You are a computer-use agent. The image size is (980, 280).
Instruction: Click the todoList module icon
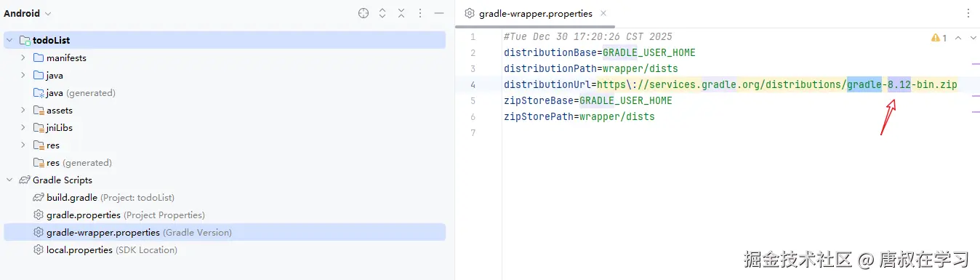[25, 41]
